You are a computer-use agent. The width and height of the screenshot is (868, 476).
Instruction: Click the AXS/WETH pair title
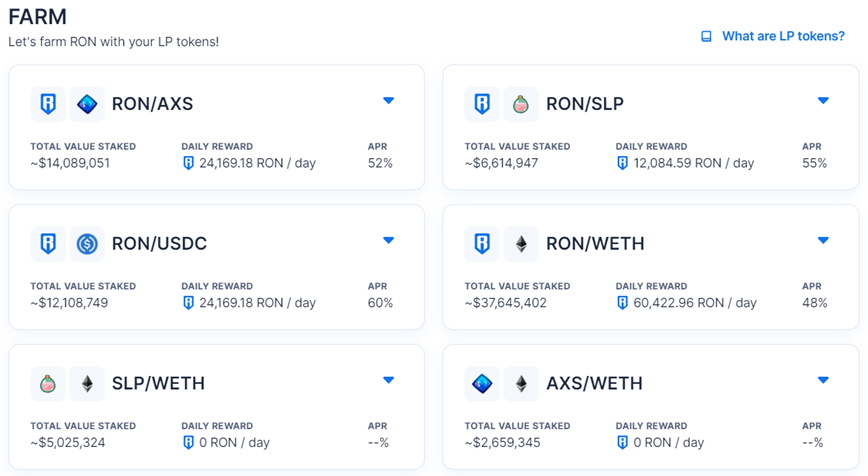[x=594, y=384]
